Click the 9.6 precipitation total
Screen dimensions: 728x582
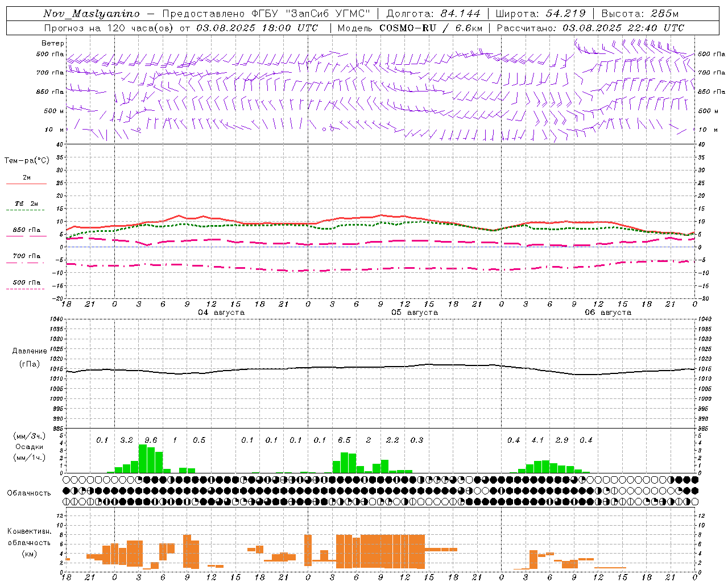[x=151, y=440]
